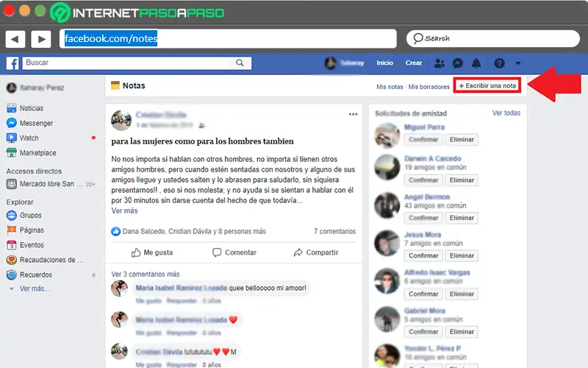Open Mis notas
The image size is (588, 368).
[x=390, y=87]
